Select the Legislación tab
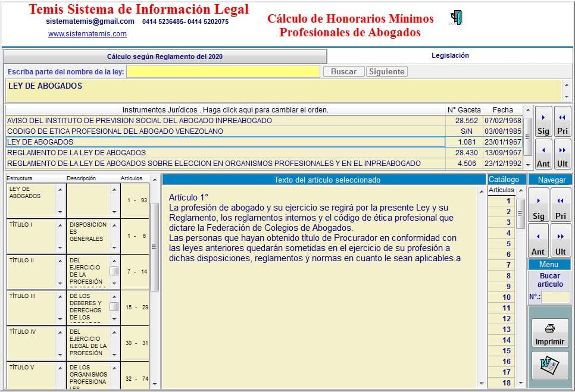 click(x=449, y=56)
